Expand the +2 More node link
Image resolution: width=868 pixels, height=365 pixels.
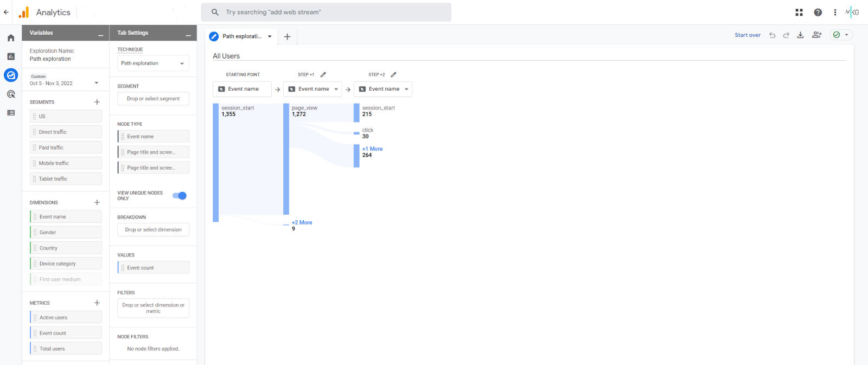click(302, 222)
